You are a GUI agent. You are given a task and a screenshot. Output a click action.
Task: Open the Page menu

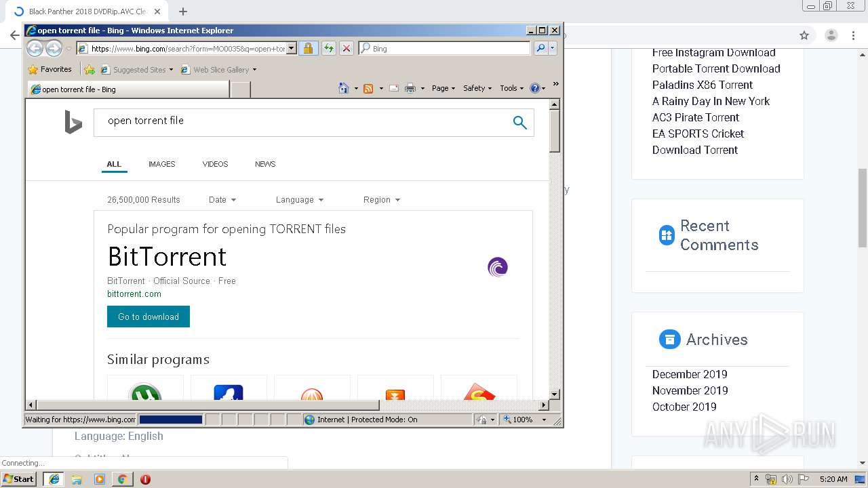coord(443,88)
